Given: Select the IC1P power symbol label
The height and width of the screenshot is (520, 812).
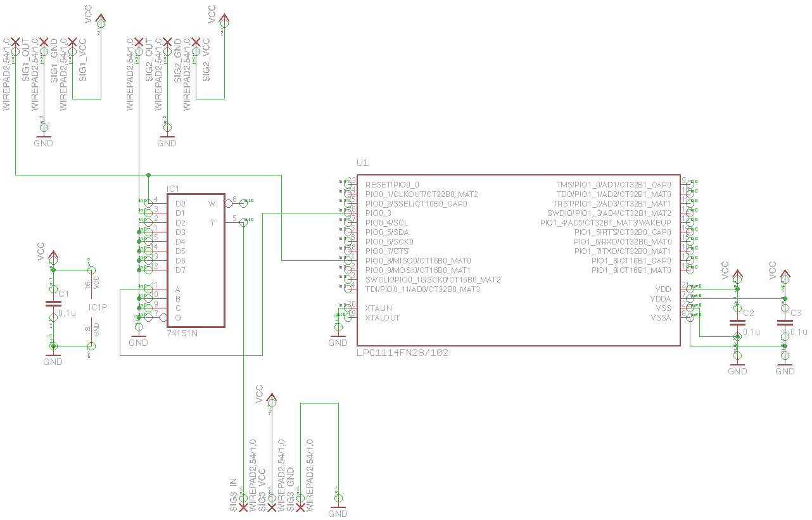Looking at the screenshot, I should click(x=98, y=307).
